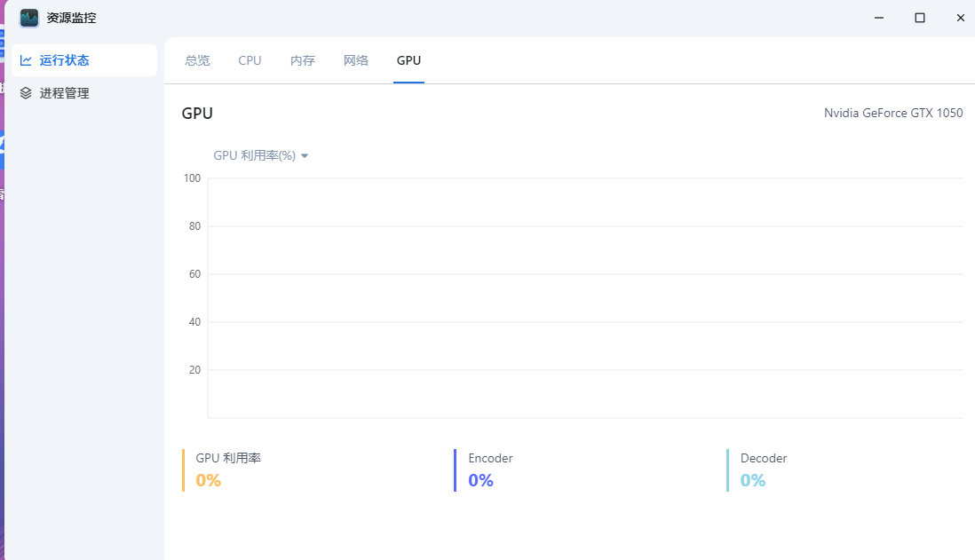The height and width of the screenshot is (560, 975).
Task: Click the Encoder legend label
Action: tap(491, 458)
